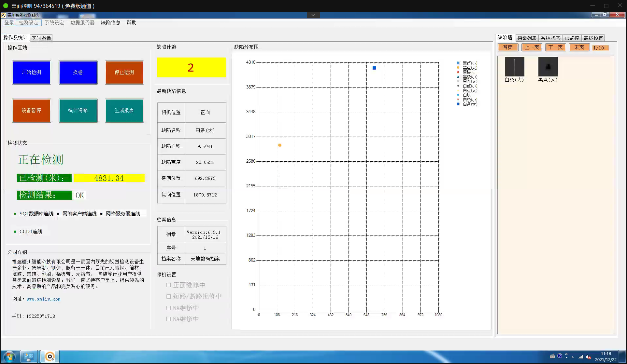Click the 生成报表 generate report button

click(x=124, y=110)
